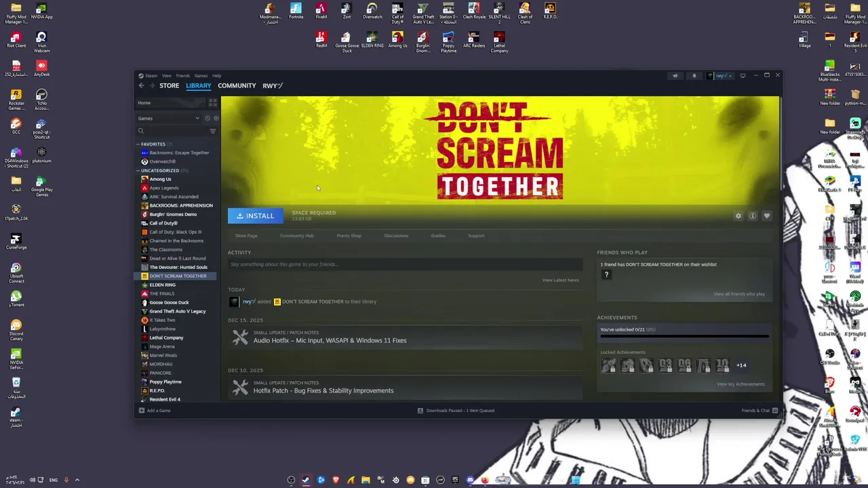Open Audio Hotfix patch notes
Screen dimensions: 868x488
pos(330,340)
